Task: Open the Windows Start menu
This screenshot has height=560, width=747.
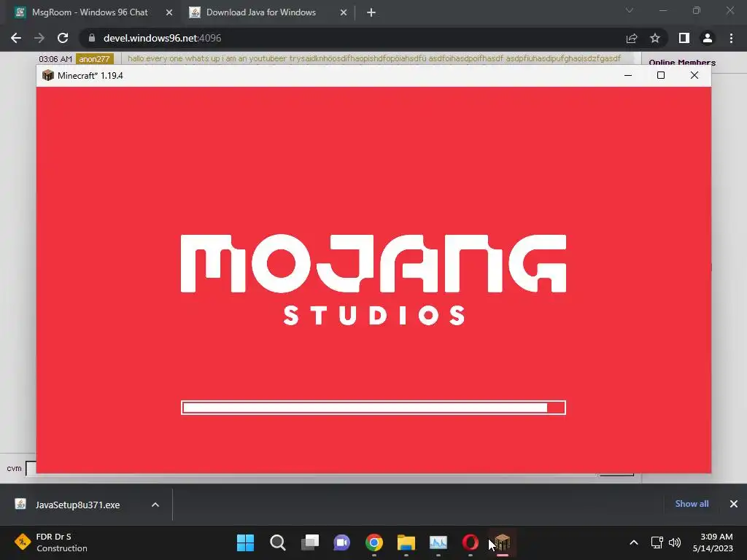Action: click(245, 542)
